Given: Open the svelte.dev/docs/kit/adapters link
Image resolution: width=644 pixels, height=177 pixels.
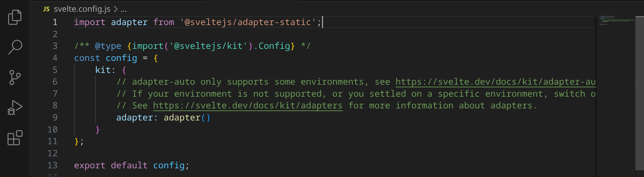Looking at the screenshot, I should pos(248,106).
